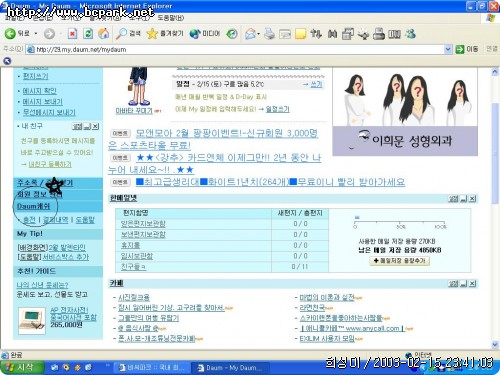Open the Daum캐쉬 sidebar link

coord(33,206)
